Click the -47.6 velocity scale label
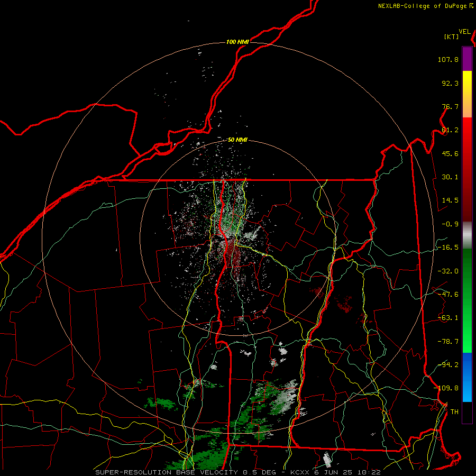The height and width of the screenshot is (476, 476). pos(448,295)
